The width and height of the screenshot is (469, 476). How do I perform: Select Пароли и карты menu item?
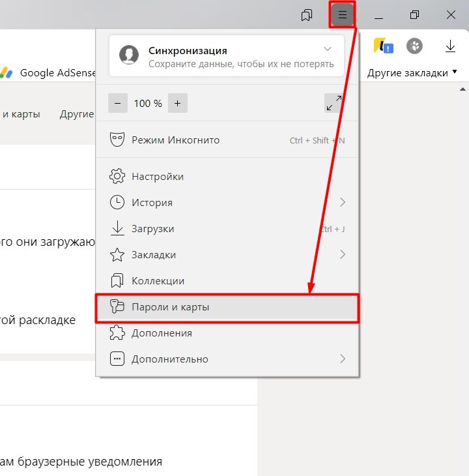click(x=170, y=307)
